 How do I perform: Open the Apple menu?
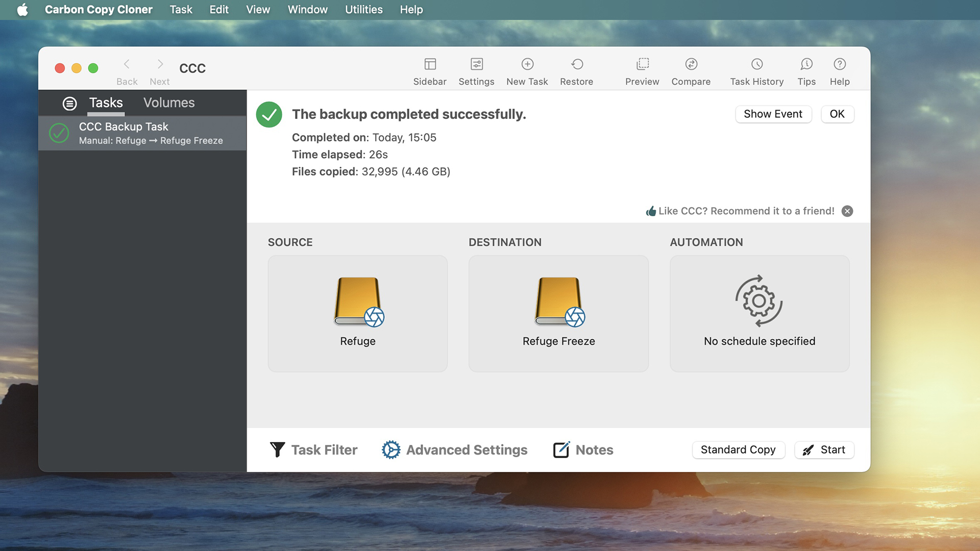pyautogui.click(x=22, y=10)
